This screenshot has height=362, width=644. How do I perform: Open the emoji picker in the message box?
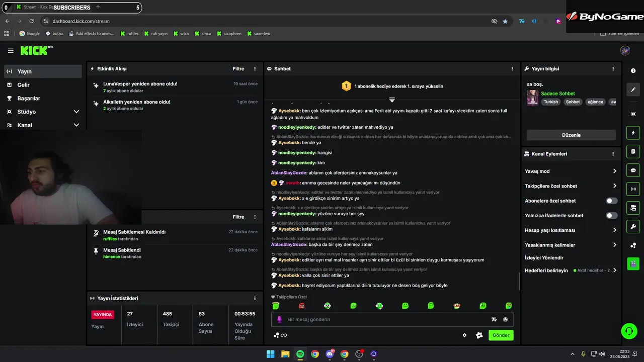(x=506, y=319)
